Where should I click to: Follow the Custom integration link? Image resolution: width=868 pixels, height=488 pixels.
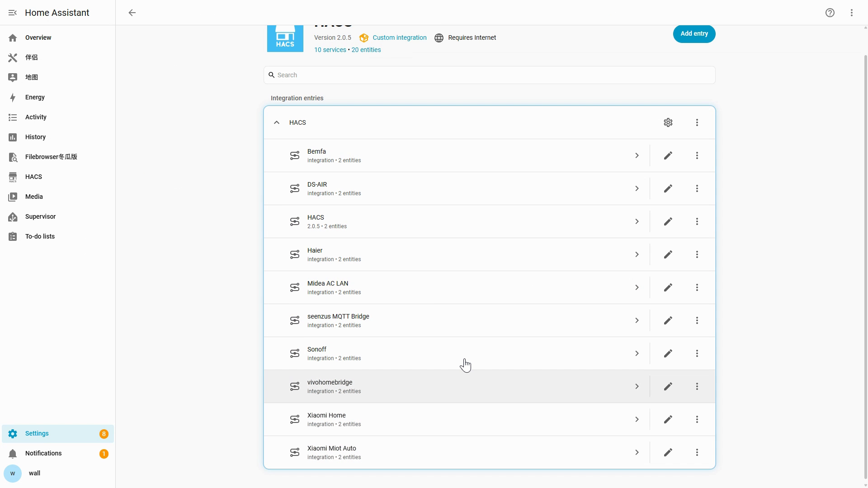coord(400,38)
